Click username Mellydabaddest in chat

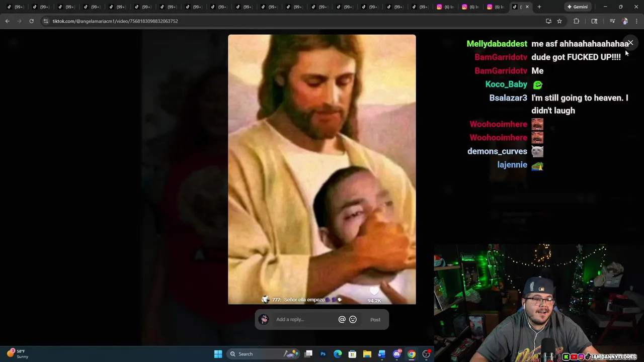tap(497, 44)
